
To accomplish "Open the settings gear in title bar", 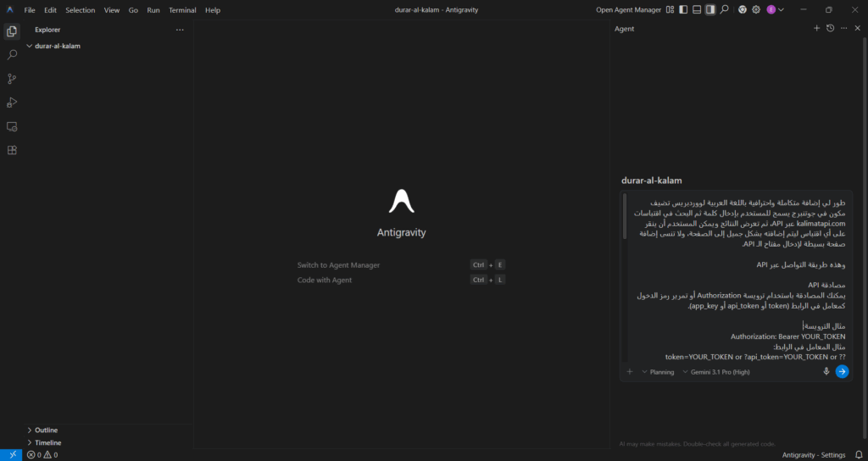I will point(757,9).
